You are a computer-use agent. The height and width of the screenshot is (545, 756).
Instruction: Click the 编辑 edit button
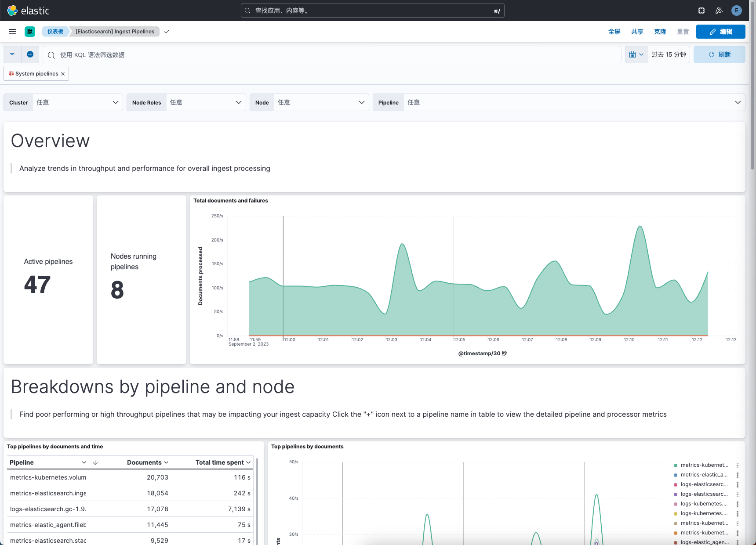point(721,32)
